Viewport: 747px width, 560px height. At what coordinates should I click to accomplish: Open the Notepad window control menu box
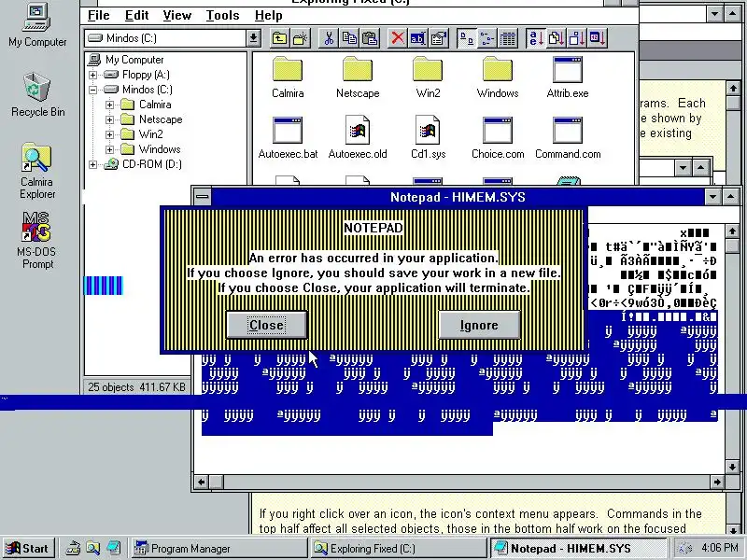click(x=202, y=197)
